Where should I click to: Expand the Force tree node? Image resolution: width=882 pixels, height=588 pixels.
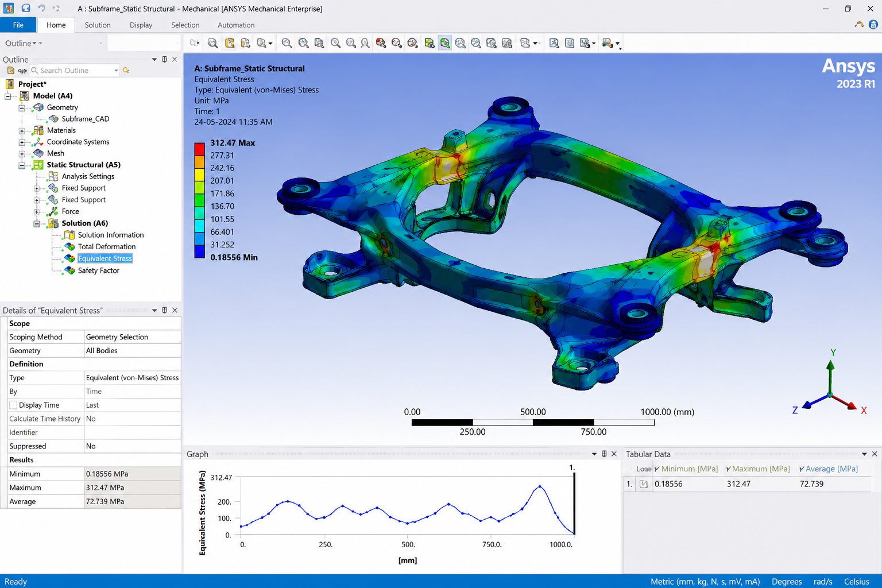pos(37,211)
